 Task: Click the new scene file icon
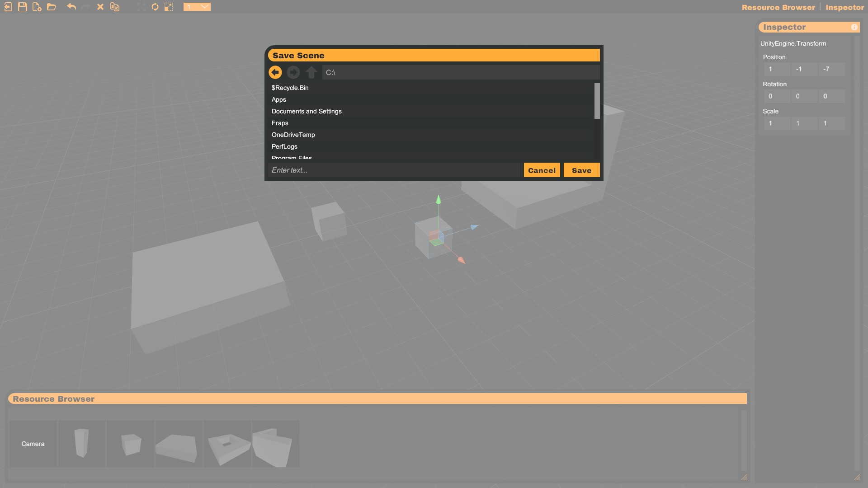(37, 7)
